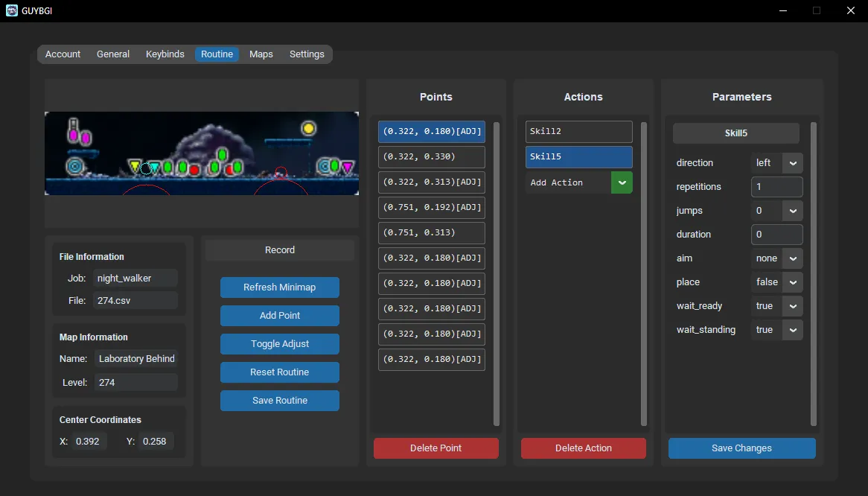Screen dimensions: 868x496
Task: Click Save Changes under Parameters
Action: [x=741, y=448]
